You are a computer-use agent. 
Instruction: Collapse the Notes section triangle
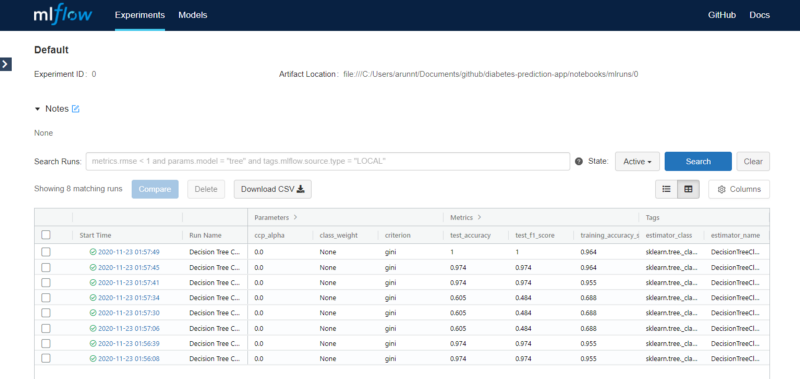(37, 109)
